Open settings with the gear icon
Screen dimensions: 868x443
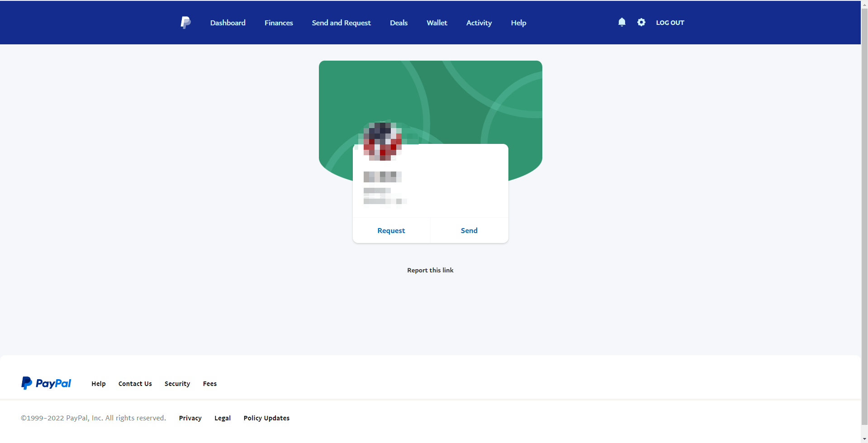[641, 22]
